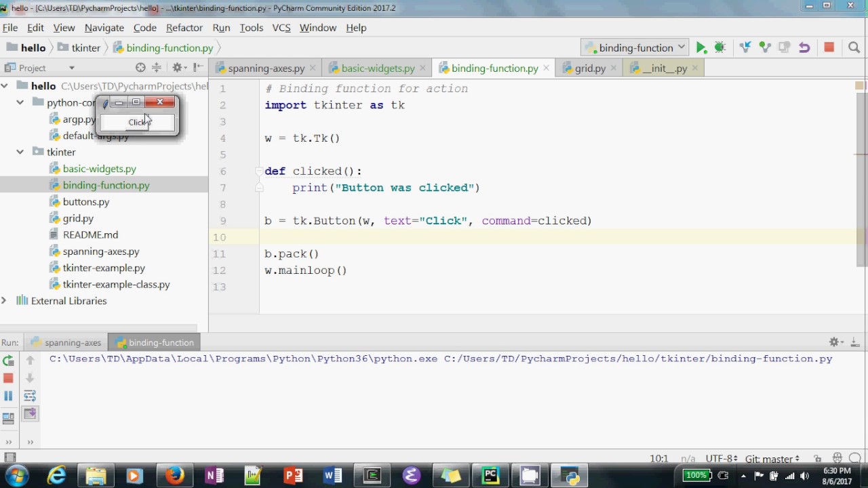Hide the Project tool window

click(x=198, y=67)
